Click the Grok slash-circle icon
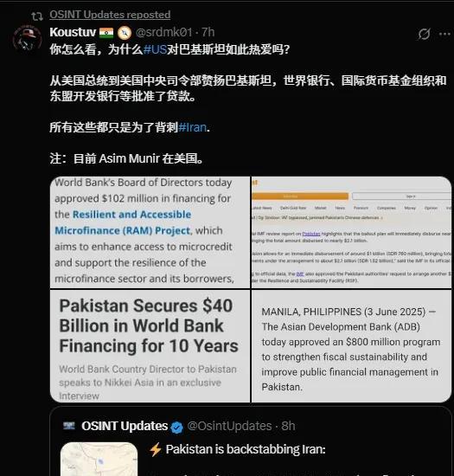The image size is (454, 476). (424, 34)
